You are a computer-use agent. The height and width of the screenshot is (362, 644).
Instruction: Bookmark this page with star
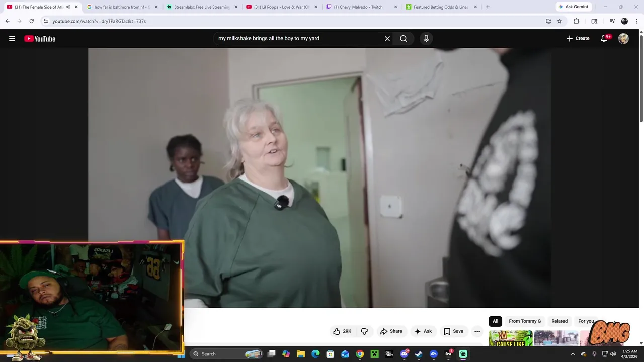pyautogui.click(x=559, y=21)
